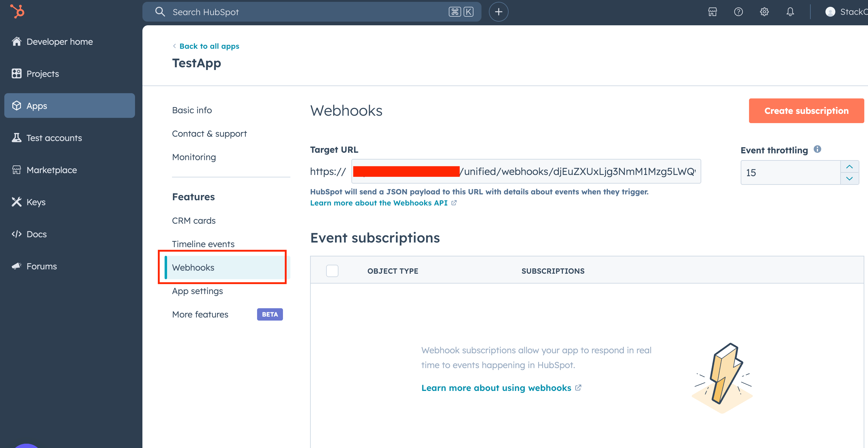Image resolution: width=868 pixels, height=448 pixels.
Task: Open Learn more about using webhooks
Action: [496, 388]
